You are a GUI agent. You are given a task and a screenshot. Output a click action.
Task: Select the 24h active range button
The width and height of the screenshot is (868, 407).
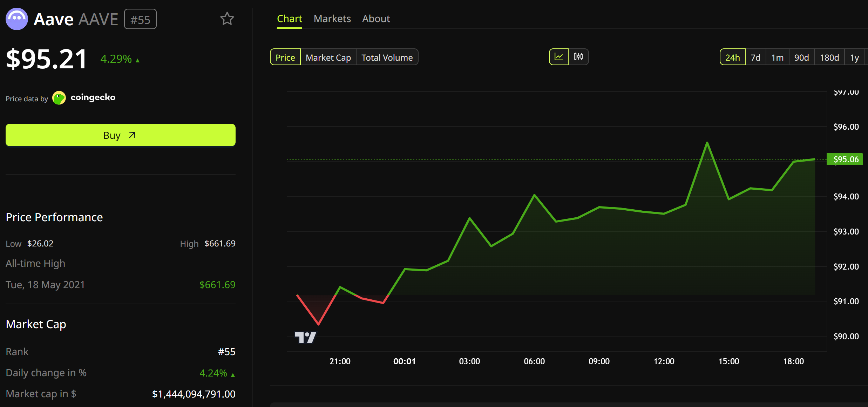click(732, 57)
